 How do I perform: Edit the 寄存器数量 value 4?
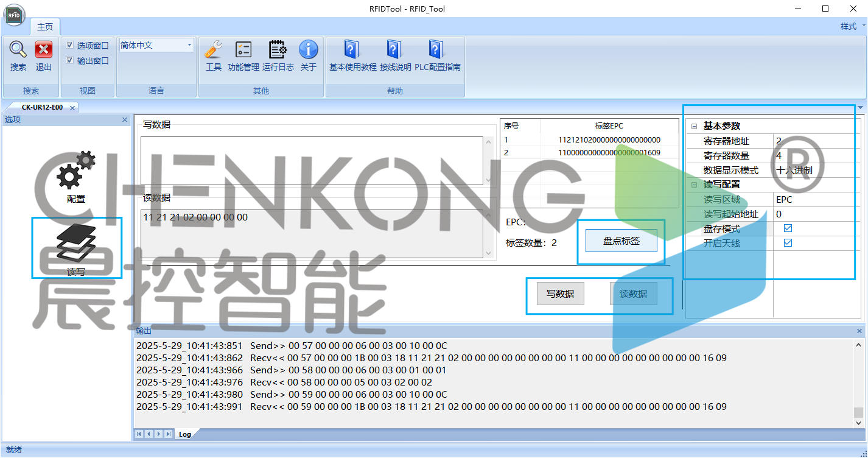click(x=816, y=155)
